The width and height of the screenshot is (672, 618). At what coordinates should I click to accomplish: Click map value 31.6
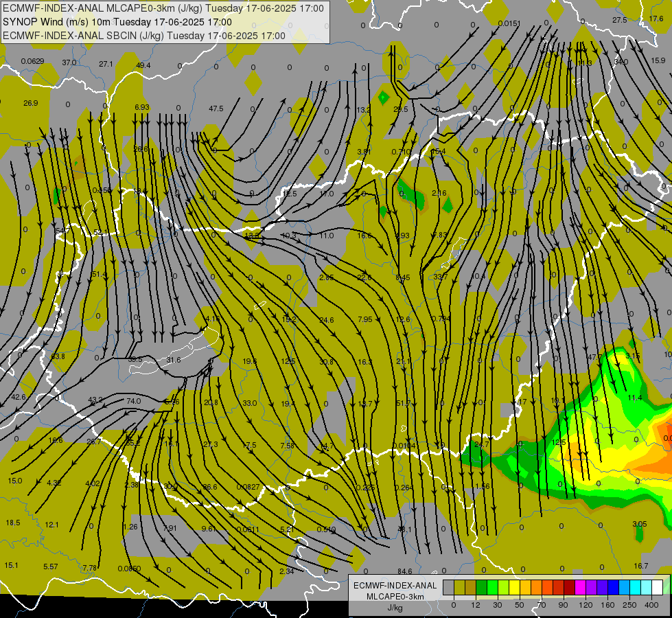click(174, 360)
